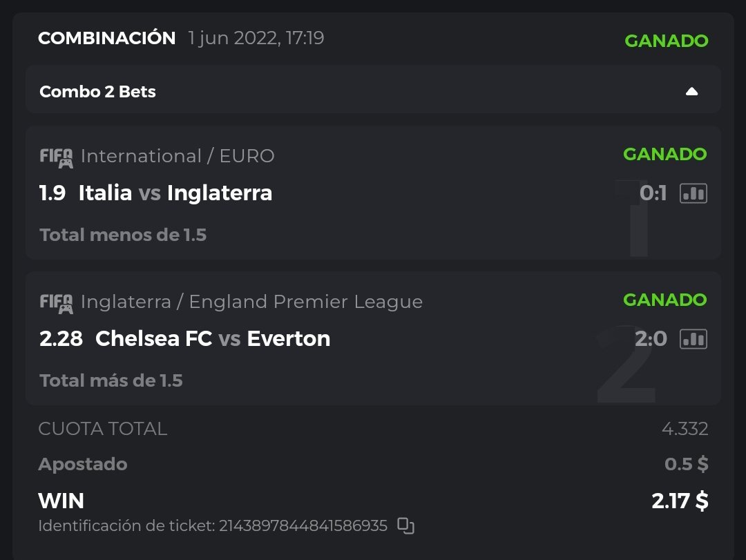This screenshot has width=746, height=560.
Task: Click the ticket ID number text
Action: point(303,526)
